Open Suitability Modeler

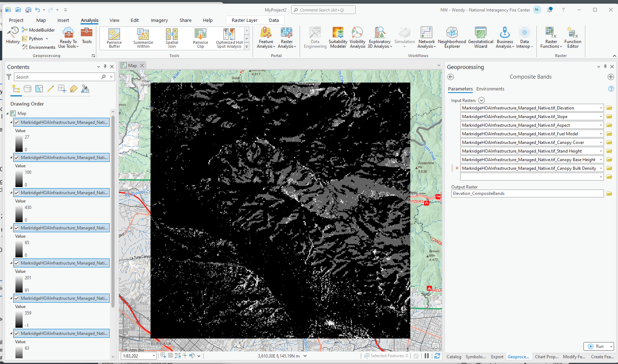point(338,38)
